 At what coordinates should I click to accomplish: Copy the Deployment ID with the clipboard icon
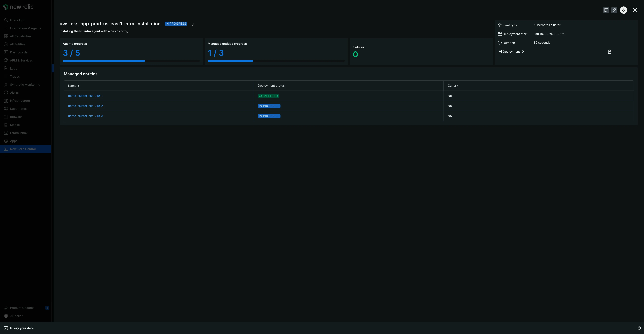pos(610,52)
